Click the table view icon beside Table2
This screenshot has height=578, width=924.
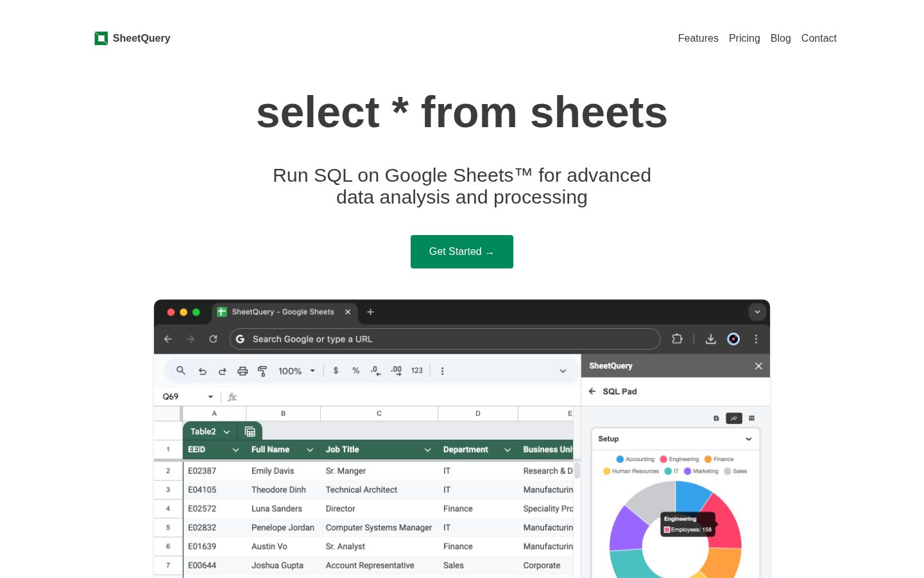coord(250,432)
